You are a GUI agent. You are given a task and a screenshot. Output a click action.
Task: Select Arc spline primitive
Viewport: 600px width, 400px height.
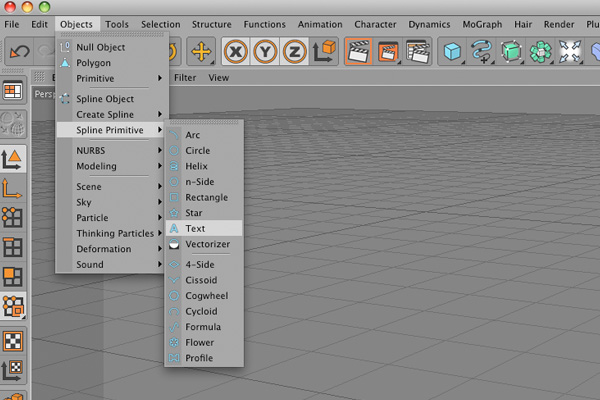(x=204, y=135)
